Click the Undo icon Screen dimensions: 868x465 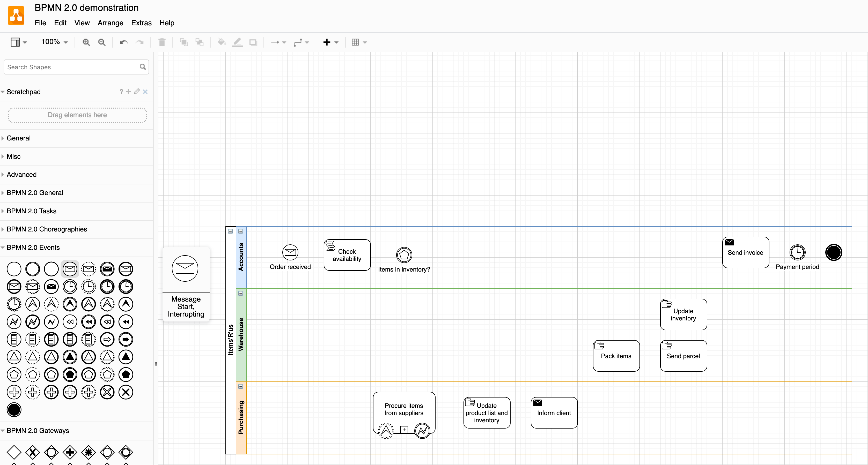(123, 42)
